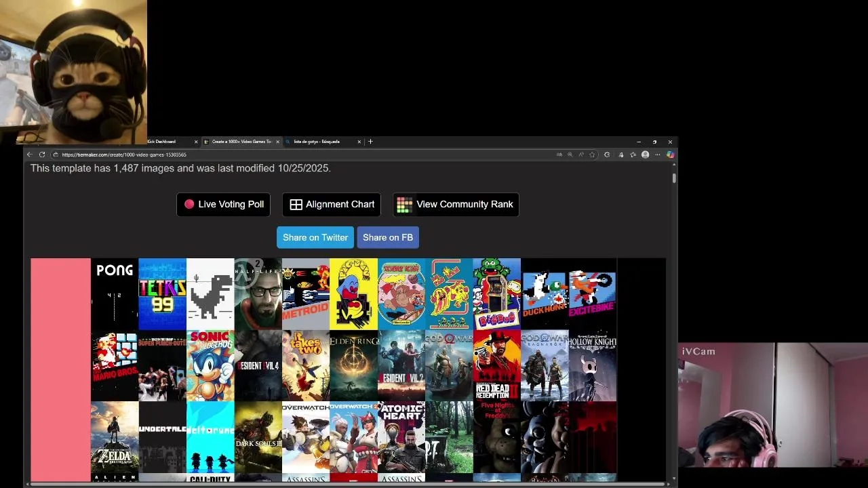The height and width of the screenshot is (488, 868).
Task: Select the P.T. forest cover
Action: [x=449, y=437]
